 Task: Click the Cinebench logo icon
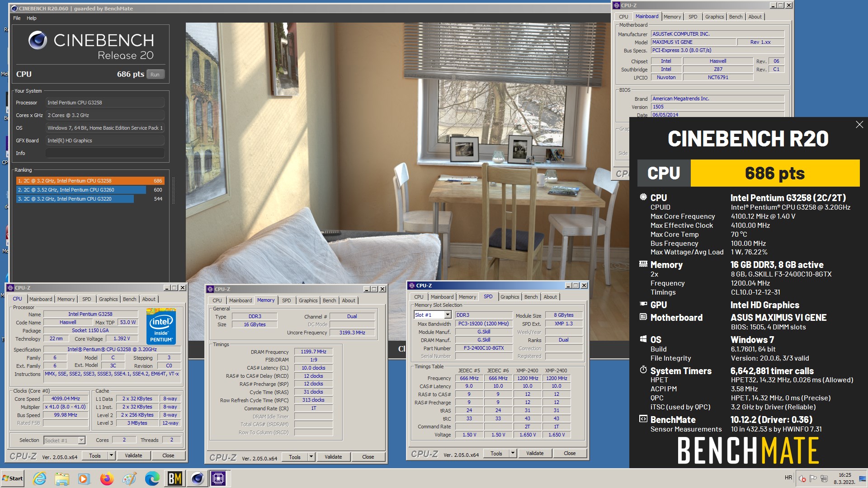pos(38,41)
